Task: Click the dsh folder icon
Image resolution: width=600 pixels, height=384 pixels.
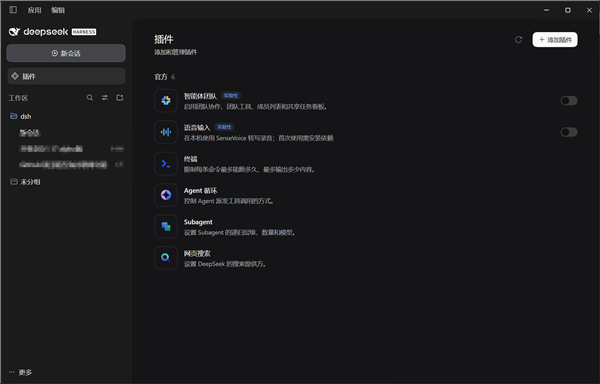Action: (14, 116)
